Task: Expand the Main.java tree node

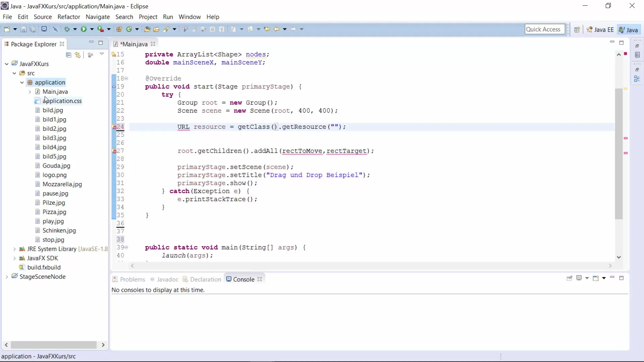Action: tap(30, 92)
